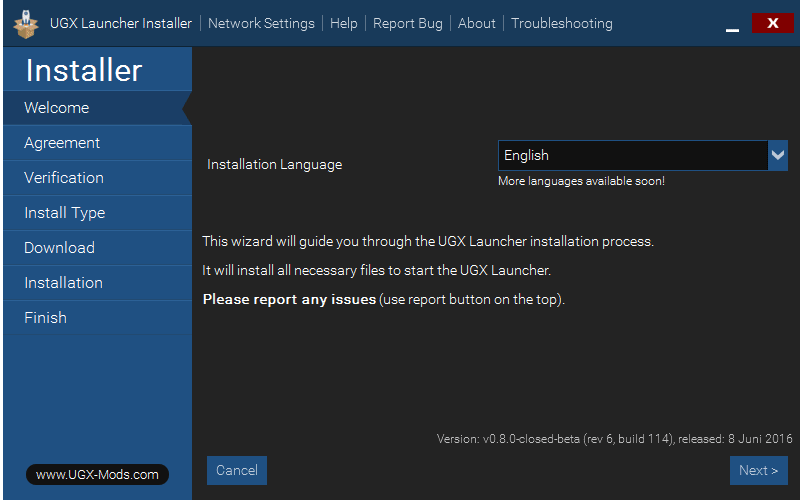800x500 pixels.
Task: Select the Download step
Action: click(97, 248)
